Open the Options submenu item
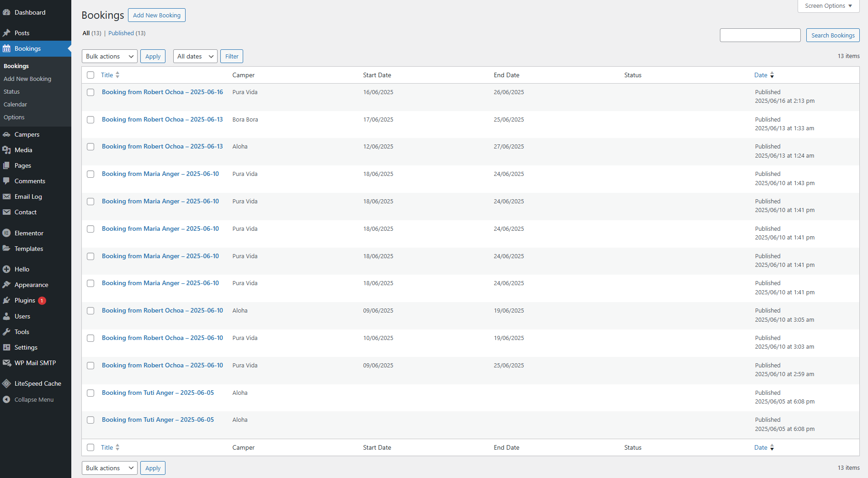This screenshot has height=478, width=868. 14,117
